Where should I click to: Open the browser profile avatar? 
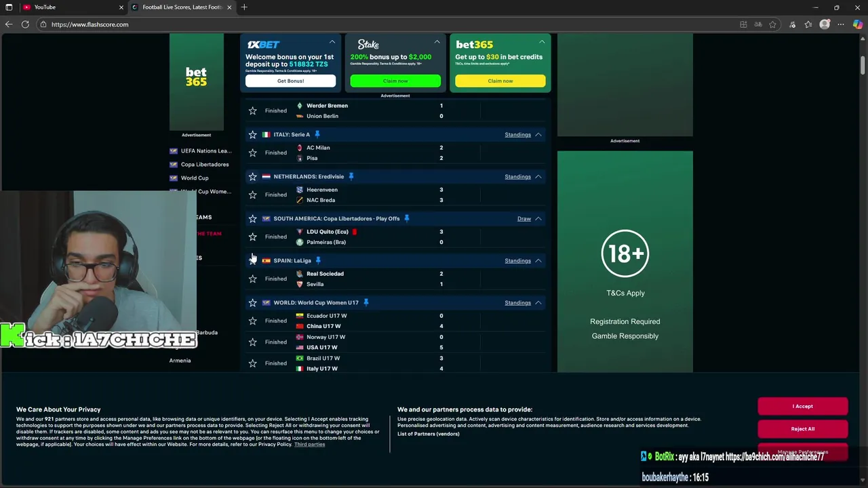click(x=825, y=24)
